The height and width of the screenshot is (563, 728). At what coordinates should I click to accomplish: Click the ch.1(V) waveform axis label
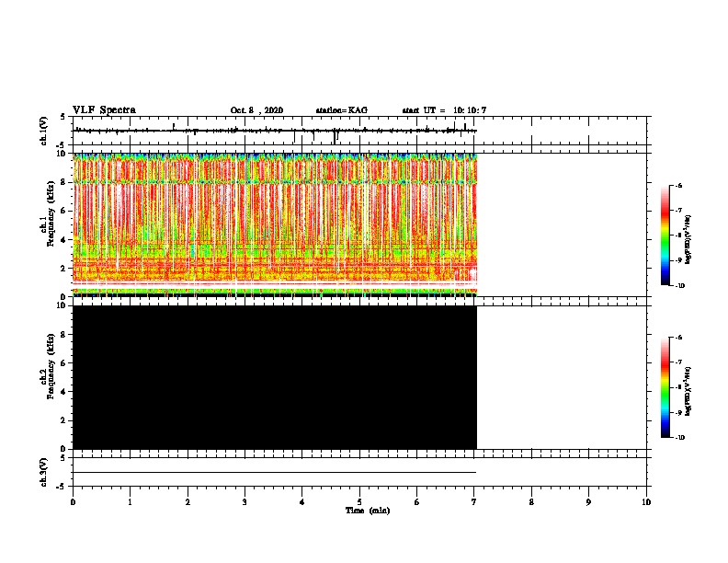click(x=44, y=131)
